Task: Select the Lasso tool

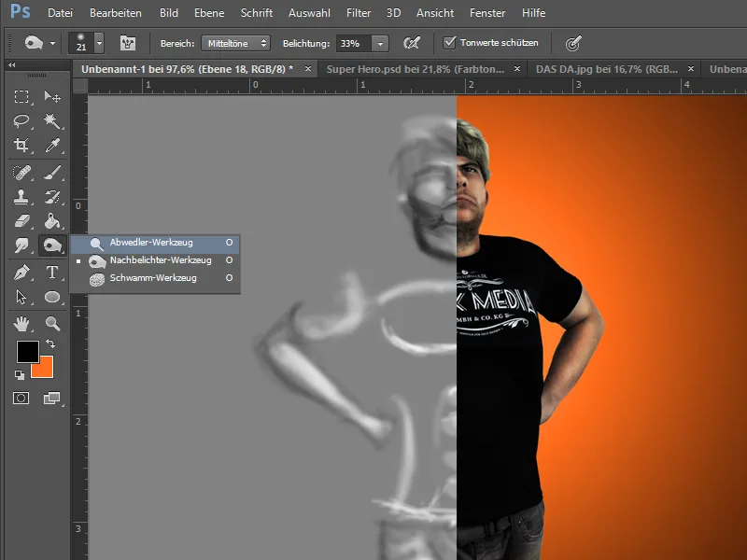Action: (x=21, y=121)
